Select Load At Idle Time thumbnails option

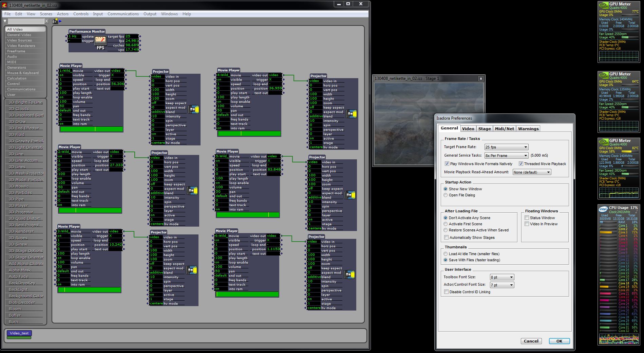pos(446,254)
